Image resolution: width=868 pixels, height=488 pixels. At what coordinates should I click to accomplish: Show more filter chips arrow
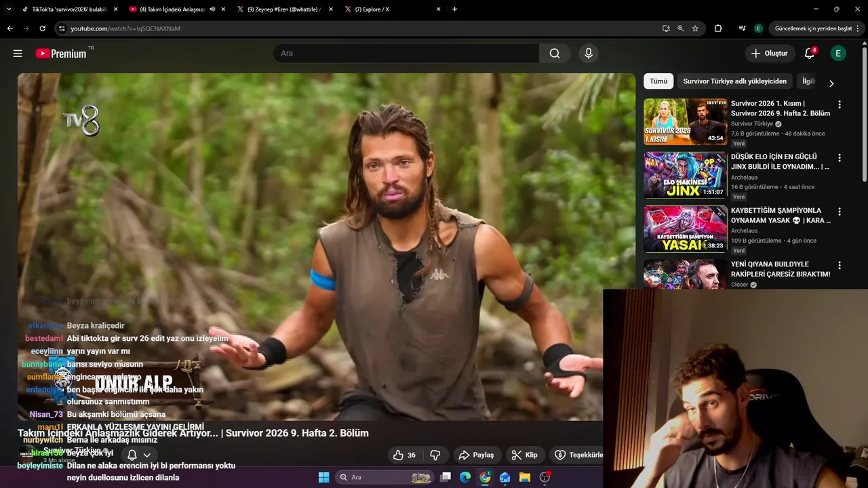point(831,83)
